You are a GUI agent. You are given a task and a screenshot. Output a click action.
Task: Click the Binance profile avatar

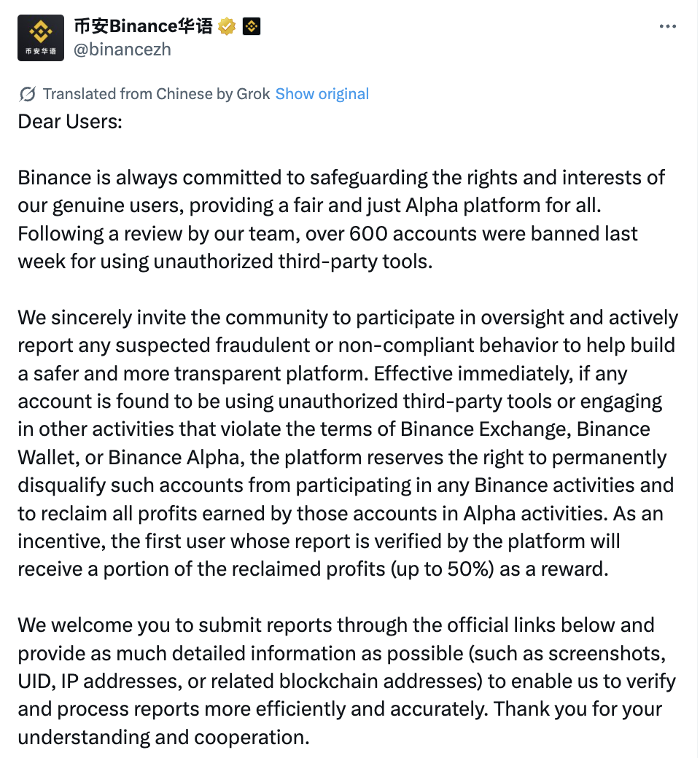click(x=41, y=38)
